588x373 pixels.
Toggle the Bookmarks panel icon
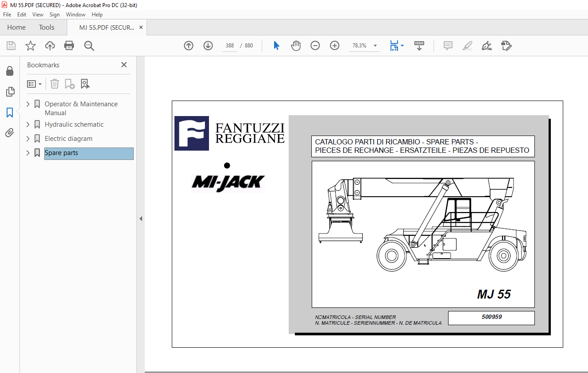click(x=10, y=113)
